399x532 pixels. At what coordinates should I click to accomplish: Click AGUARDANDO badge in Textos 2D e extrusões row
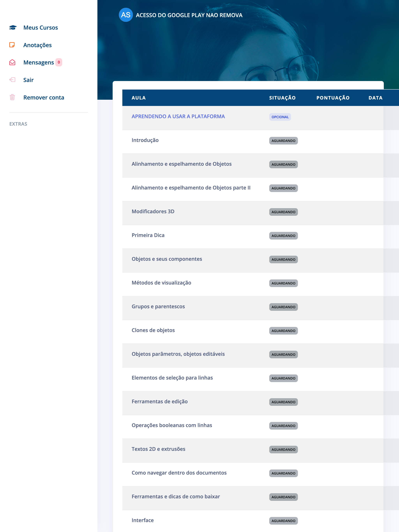click(x=283, y=449)
